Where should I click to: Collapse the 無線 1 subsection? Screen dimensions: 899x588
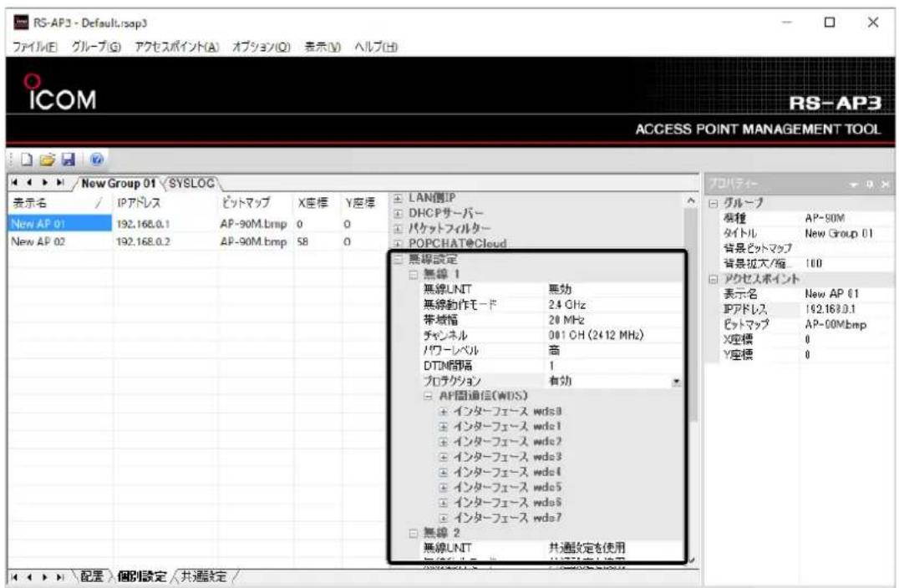(414, 275)
